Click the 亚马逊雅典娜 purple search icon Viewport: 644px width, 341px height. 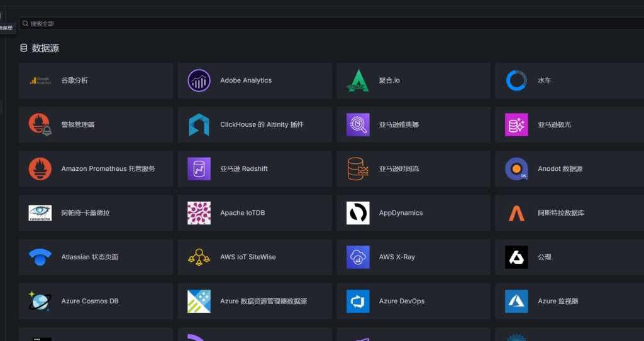coord(358,125)
